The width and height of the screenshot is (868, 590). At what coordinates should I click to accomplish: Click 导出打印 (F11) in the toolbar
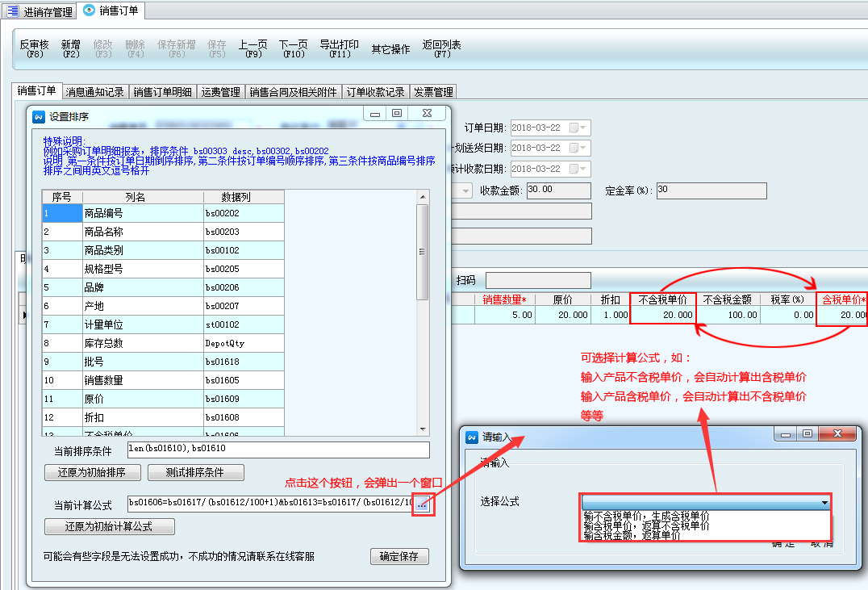point(339,49)
